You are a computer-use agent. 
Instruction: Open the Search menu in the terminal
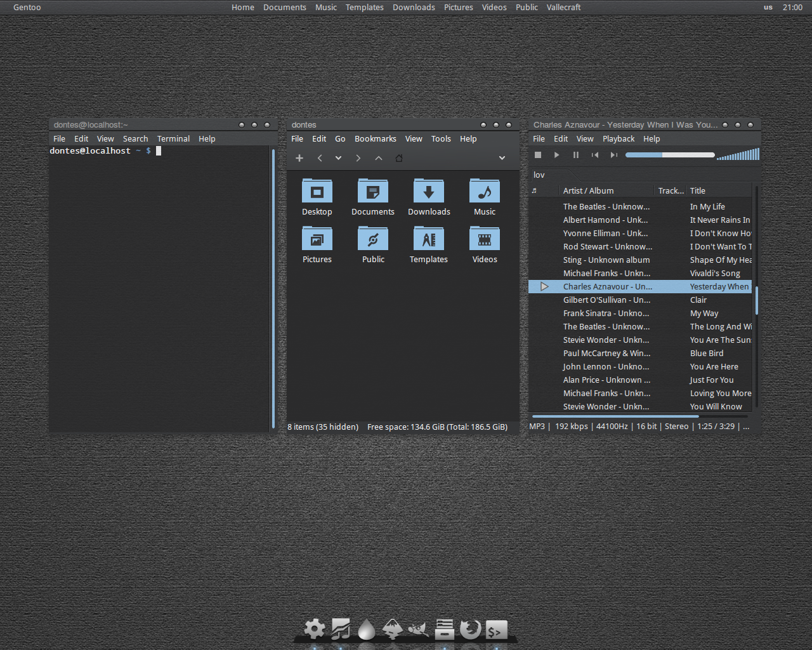click(x=135, y=138)
